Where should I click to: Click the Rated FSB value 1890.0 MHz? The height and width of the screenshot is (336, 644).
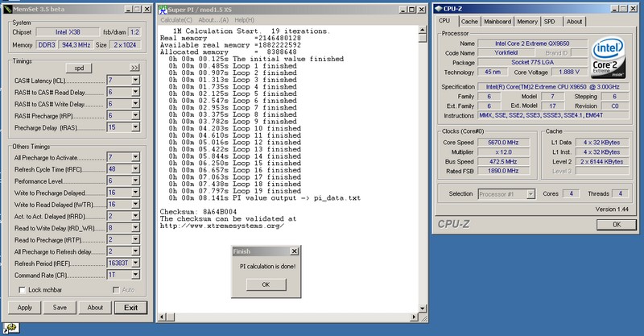pyautogui.click(x=504, y=171)
